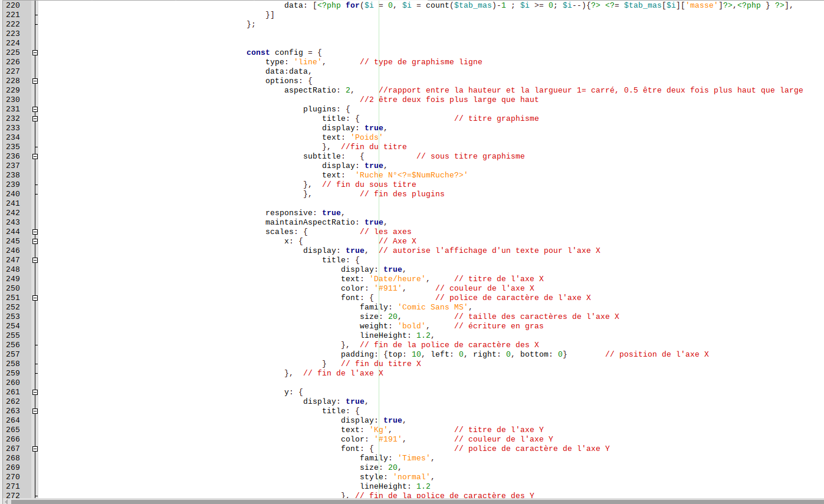Collapse the 'x:' axis block fold marker

pyautogui.click(x=35, y=241)
